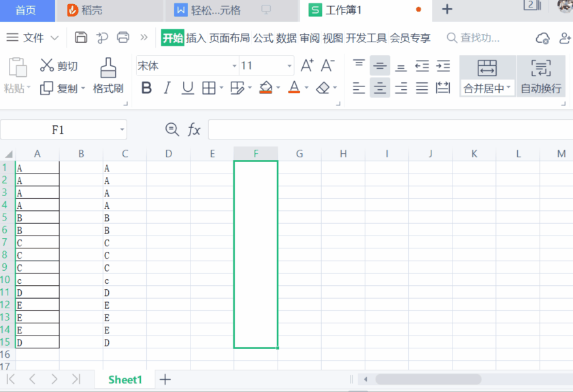This screenshot has width=573, height=392.
Task: Increase font size with A+ icon
Action: (x=307, y=65)
